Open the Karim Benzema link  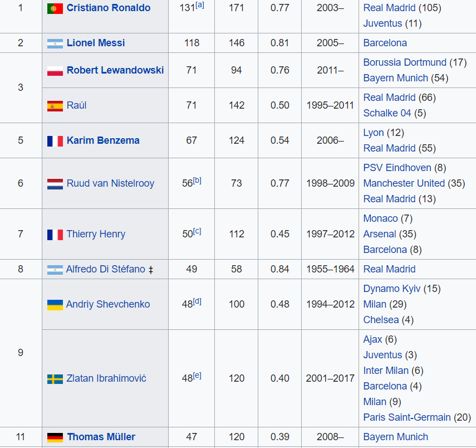click(x=103, y=140)
